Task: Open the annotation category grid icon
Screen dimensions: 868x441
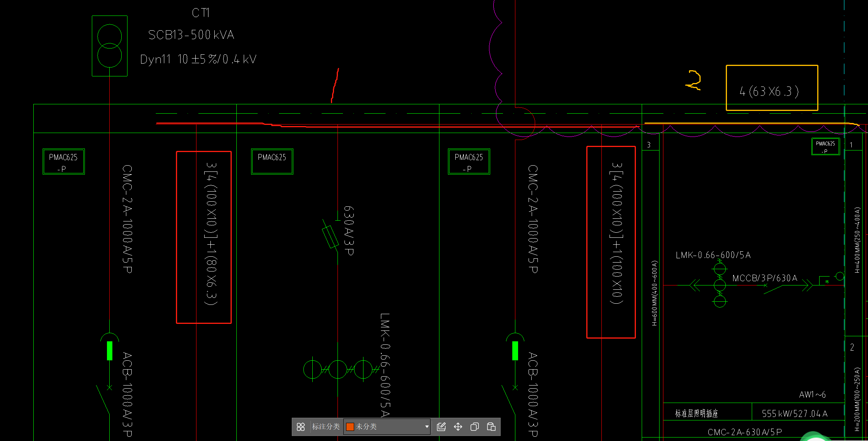Action: pos(301,427)
